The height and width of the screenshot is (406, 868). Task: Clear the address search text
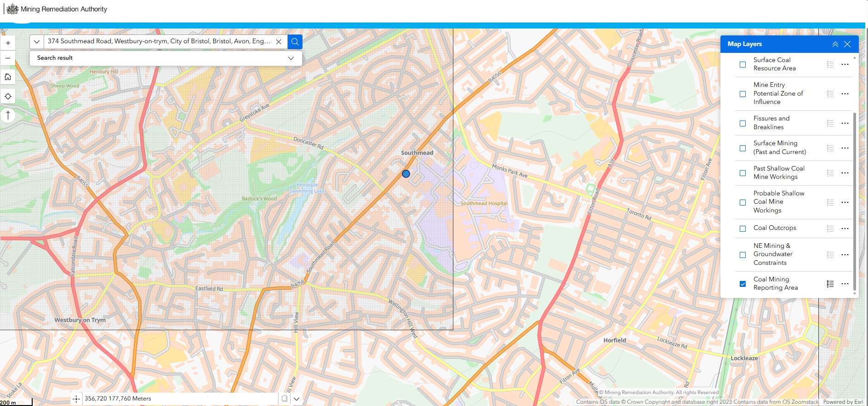click(x=279, y=41)
